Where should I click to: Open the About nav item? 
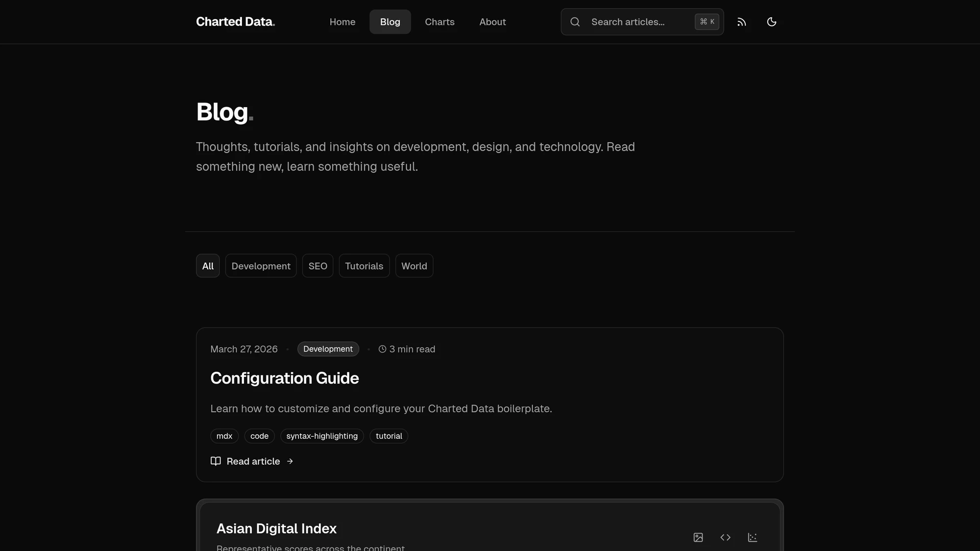click(x=493, y=22)
